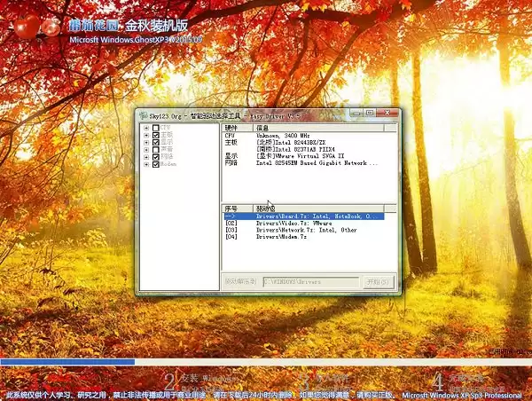Screen dimensions: 532x401
Task: Uncheck the Modem driver checkbox
Action: click(x=156, y=164)
